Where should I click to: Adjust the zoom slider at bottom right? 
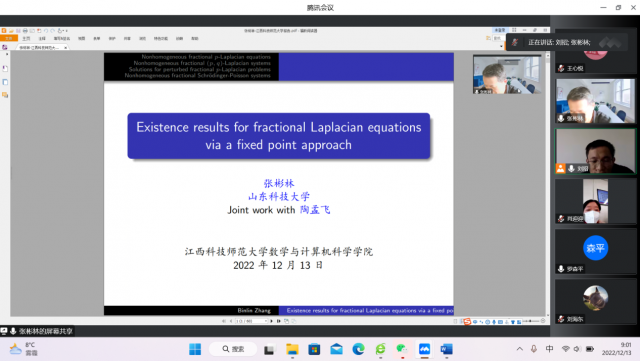pyautogui.click(x=530, y=321)
